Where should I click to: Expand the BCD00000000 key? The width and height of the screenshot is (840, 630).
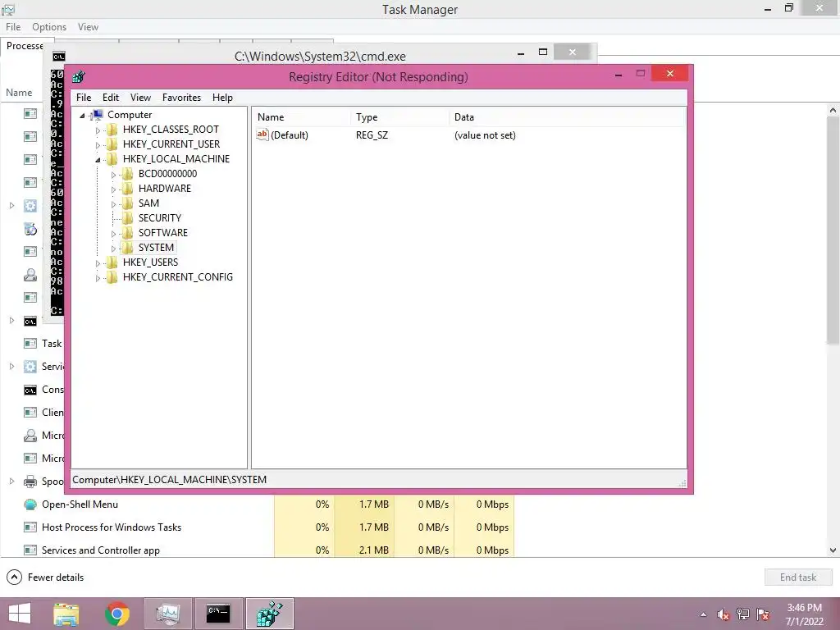point(113,175)
